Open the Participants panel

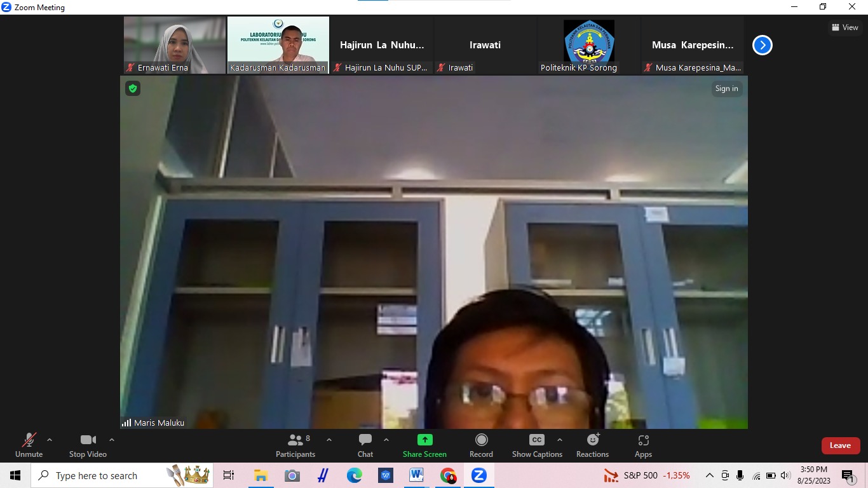pyautogui.click(x=295, y=445)
